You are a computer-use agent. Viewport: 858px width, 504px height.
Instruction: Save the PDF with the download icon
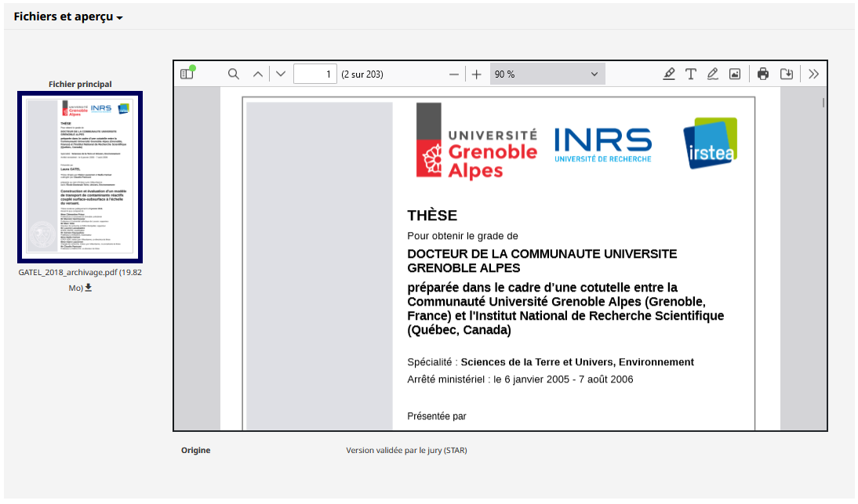(787, 74)
